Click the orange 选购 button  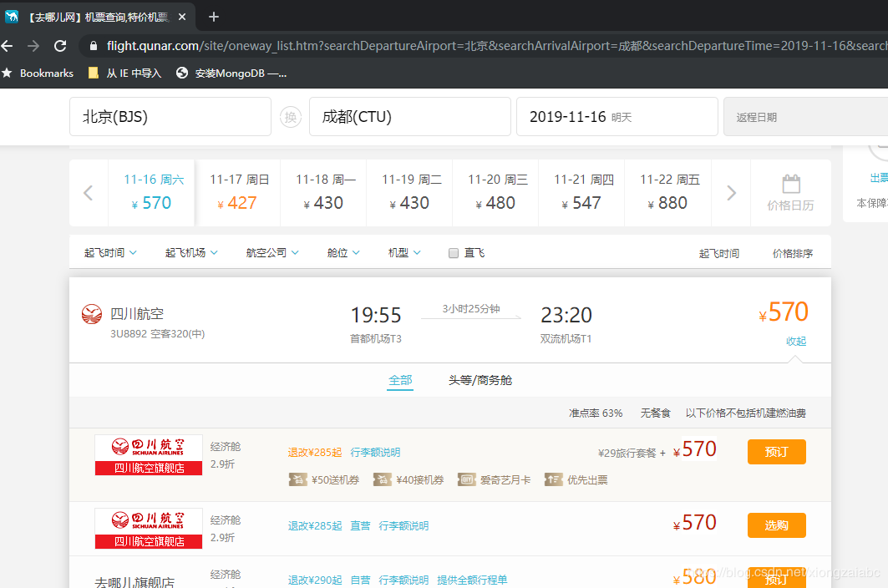click(x=776, y=525)
